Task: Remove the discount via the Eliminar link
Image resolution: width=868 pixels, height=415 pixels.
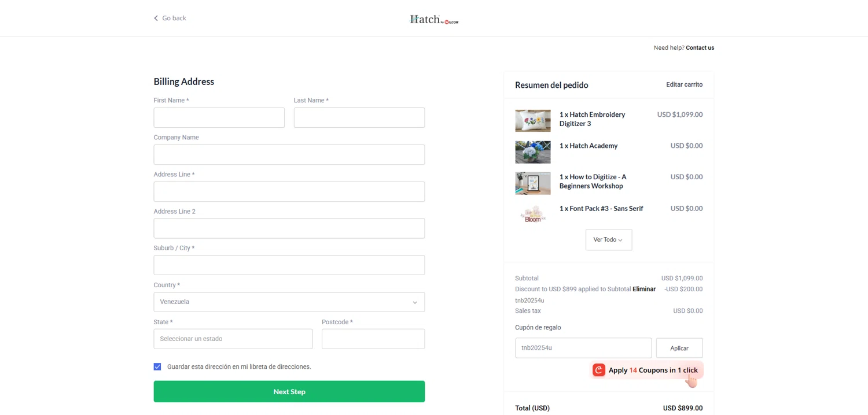Action: tap(644, 289)
